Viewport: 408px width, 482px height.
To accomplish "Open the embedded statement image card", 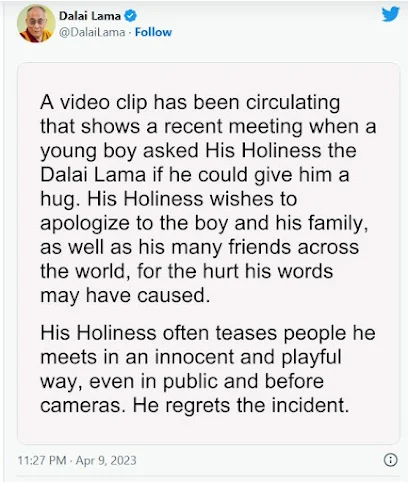I will (x=208, y=253).
